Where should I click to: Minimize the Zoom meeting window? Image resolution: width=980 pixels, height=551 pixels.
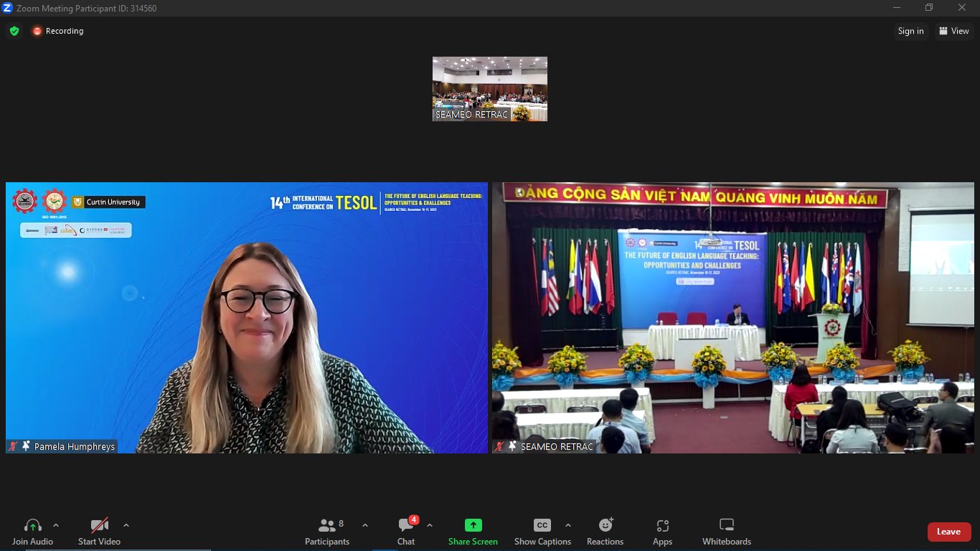coord(897,8)
